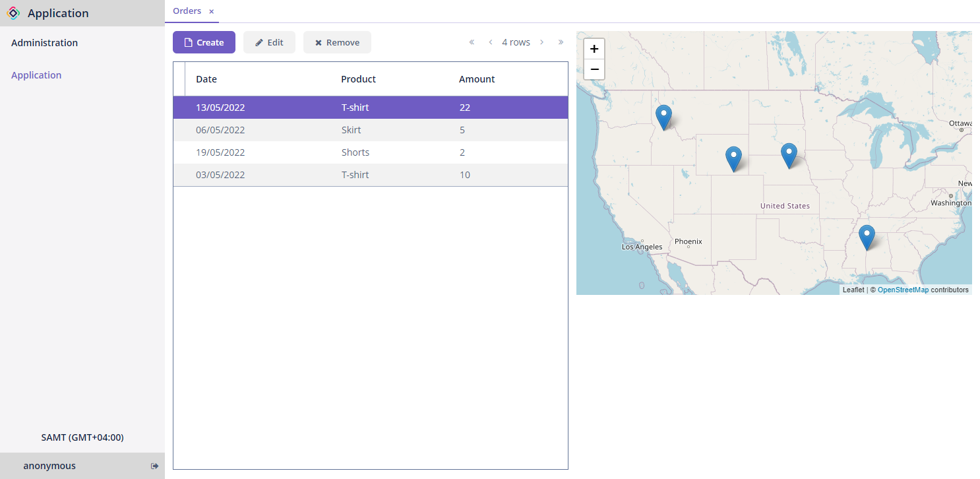Image resolution: width=980 pixels, height=479 pixels.
Task: Go to the first page of rows
Action: [x=472, y=42]
